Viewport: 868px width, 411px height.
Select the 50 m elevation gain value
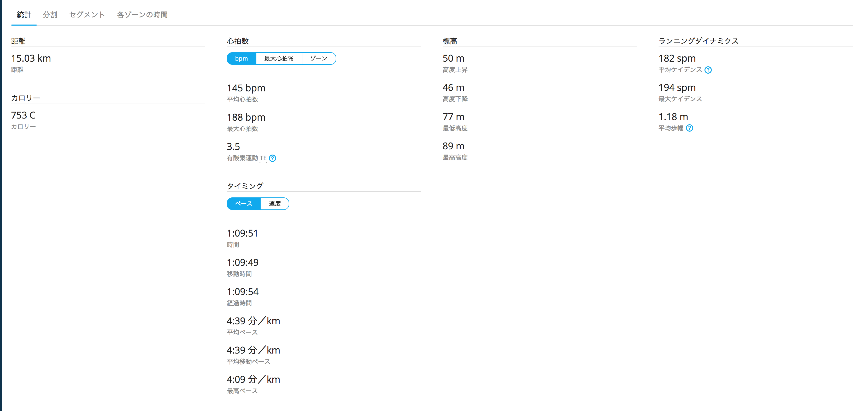pos(453,58)
